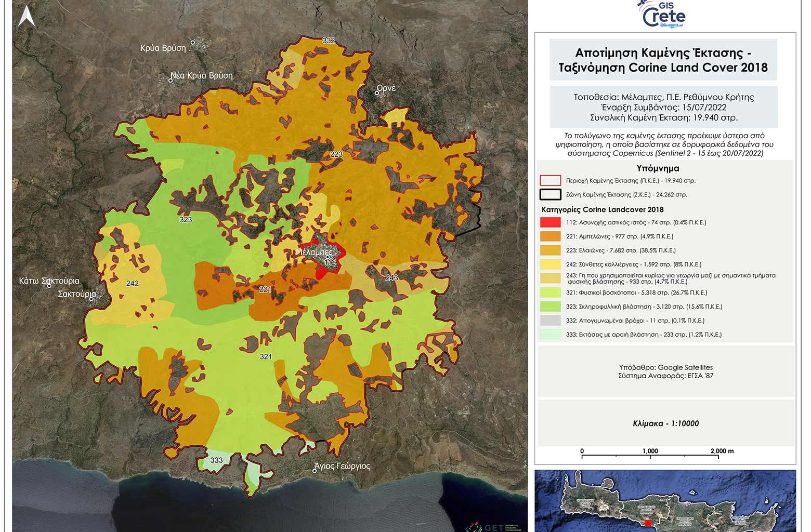Click the Άγιος Γεώργιος village marker dot
The height and width of the screenshot is (532, 811).
click(x=315, y=471)
